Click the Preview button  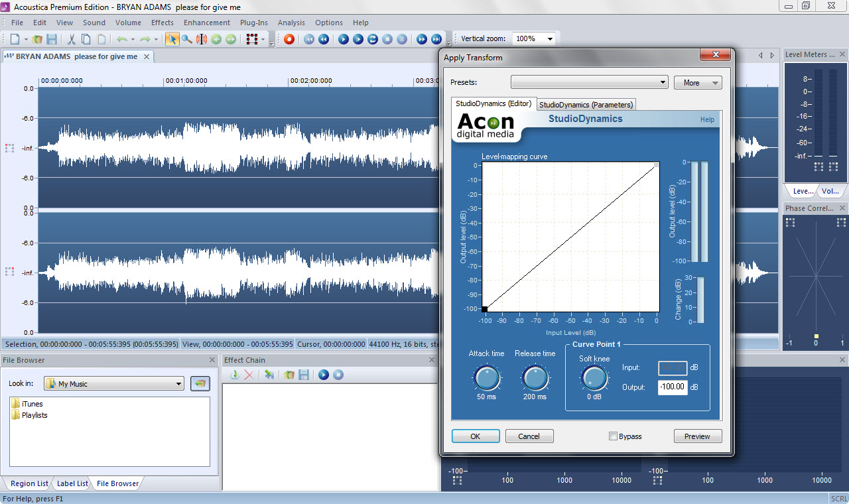click(698, 436)
